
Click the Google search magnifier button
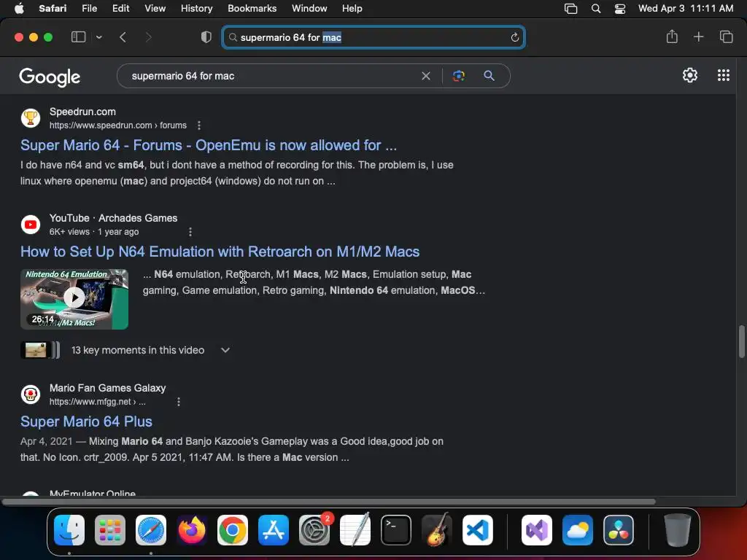[489, 76]
